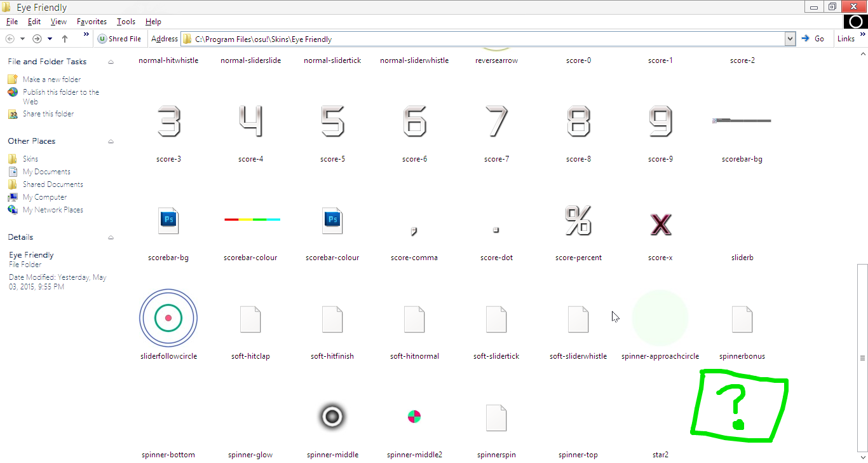Select the scorebar-colour Photoshop file icon

pyautogui.click(x=332, y=220)
